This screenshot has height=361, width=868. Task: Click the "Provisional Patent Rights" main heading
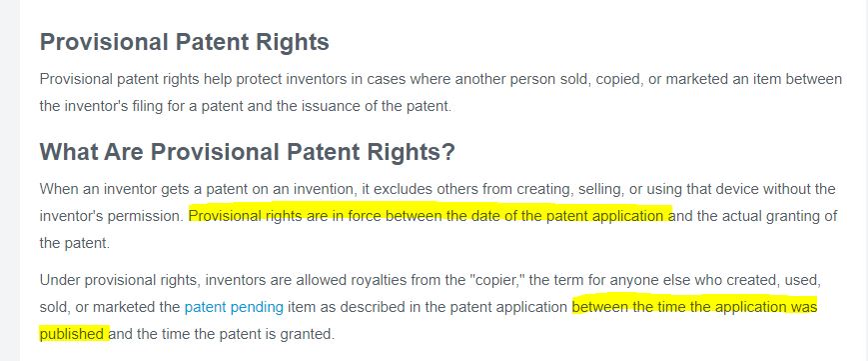pyautogui.click(x=185, y=42)
